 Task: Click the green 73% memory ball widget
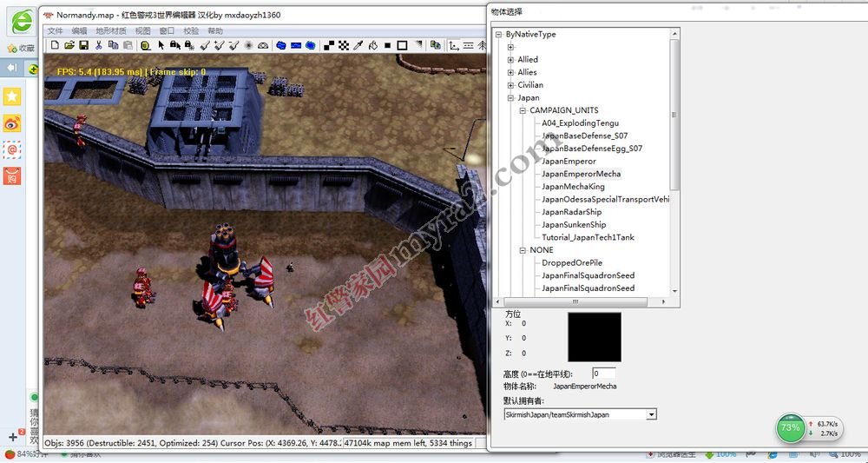coord(791,427)
